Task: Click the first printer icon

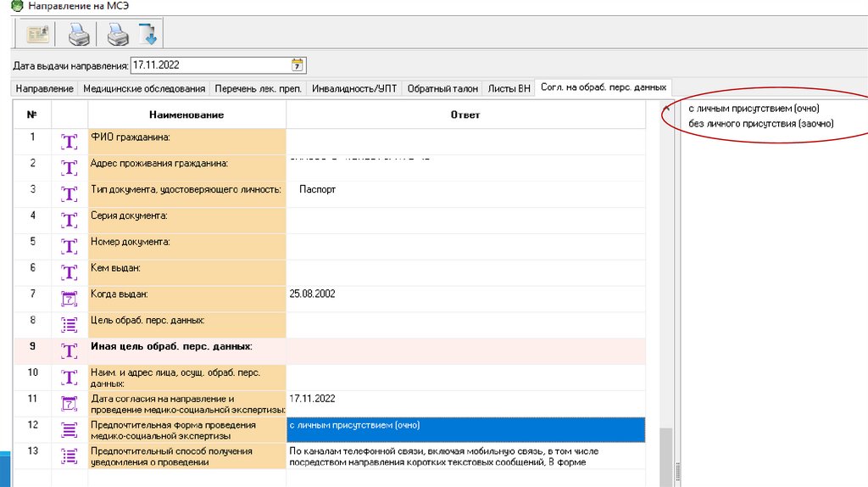Action: click(x=79, y=35)
